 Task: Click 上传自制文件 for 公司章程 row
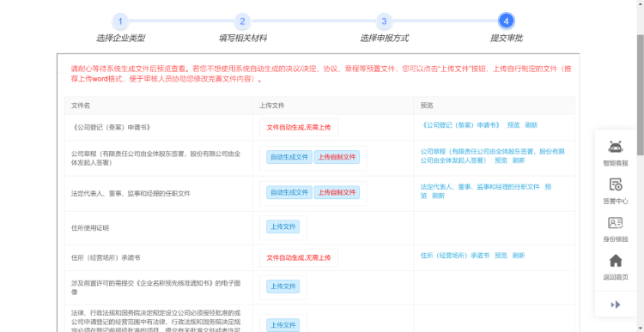coord(337,157)
